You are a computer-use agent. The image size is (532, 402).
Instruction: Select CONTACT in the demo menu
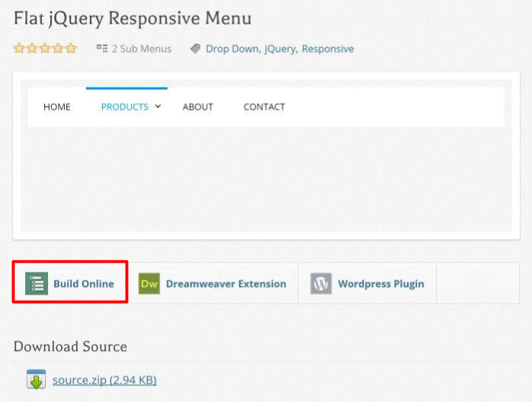coord(264,107)
